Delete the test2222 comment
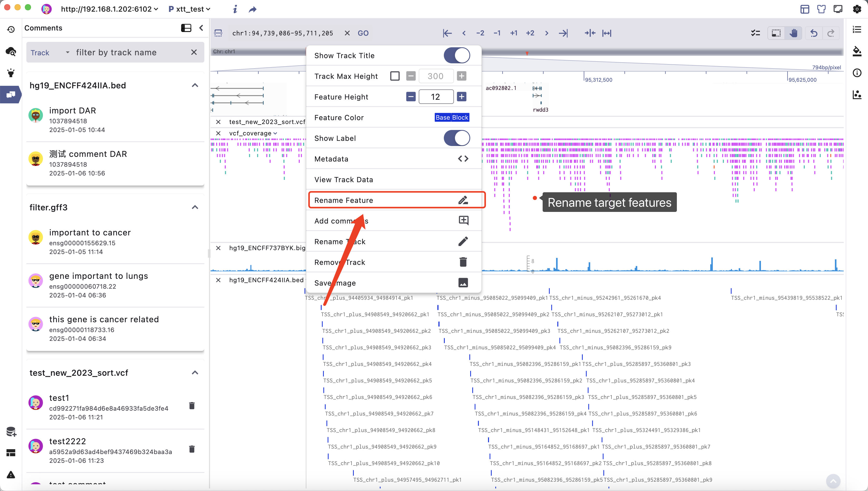The width and height of the screenshot is (868, 491). [x=192, y=449]
